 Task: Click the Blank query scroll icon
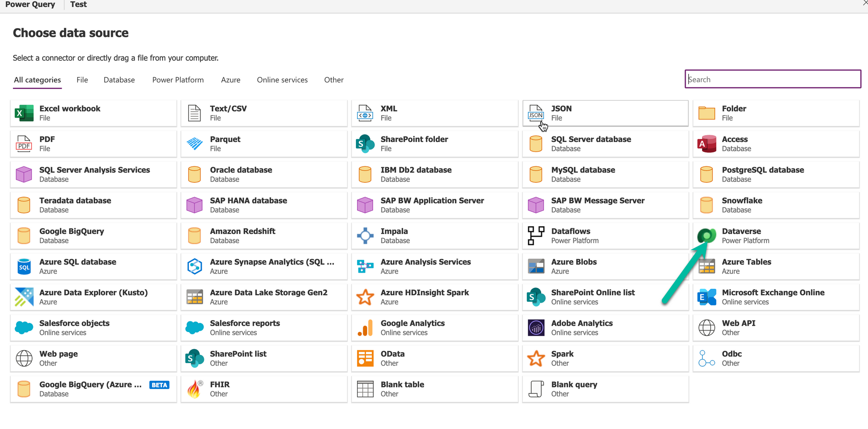point(536,389)
